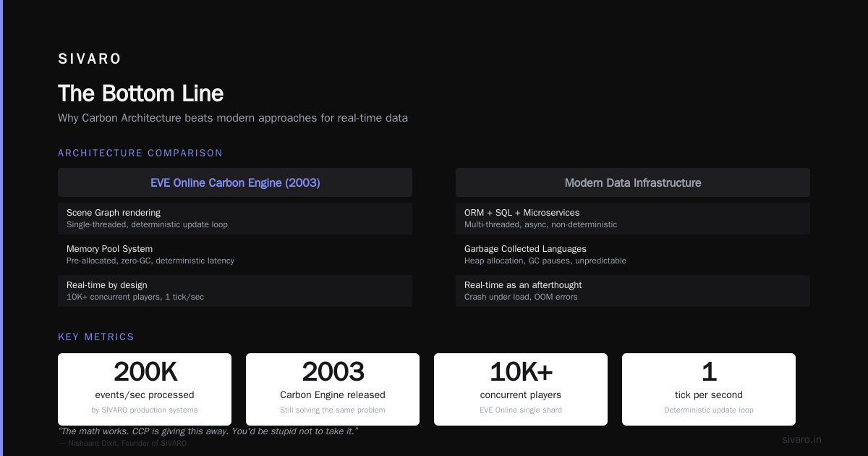Click the 'ORM + SQL + Microservices' row

(x=633, y=218)
